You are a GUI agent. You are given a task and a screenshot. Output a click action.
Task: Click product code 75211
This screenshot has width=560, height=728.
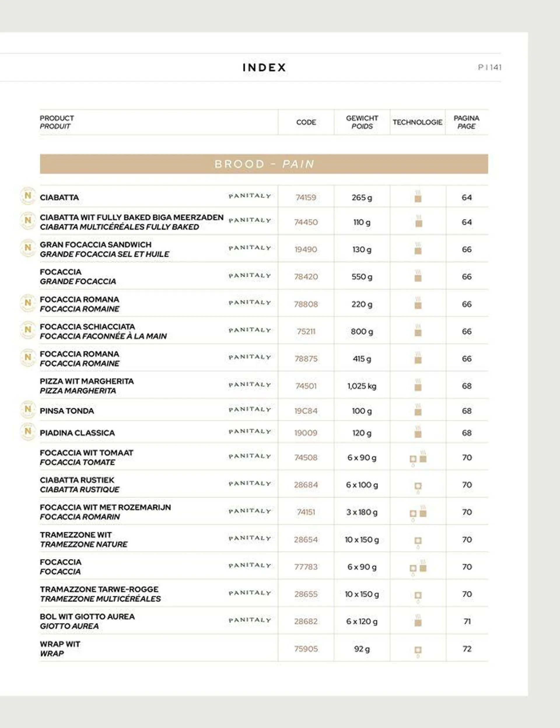coord(306,331)
